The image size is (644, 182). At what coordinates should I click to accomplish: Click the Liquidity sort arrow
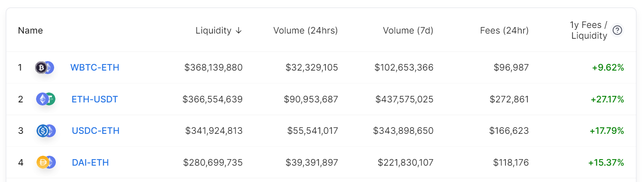click(x=239, y=31)
